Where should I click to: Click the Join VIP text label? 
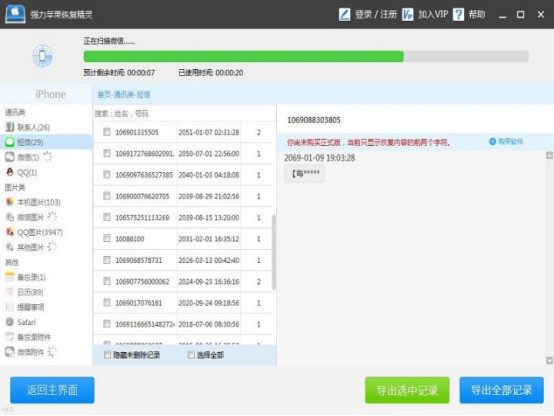pyautogui.click(x=433, y=14)
